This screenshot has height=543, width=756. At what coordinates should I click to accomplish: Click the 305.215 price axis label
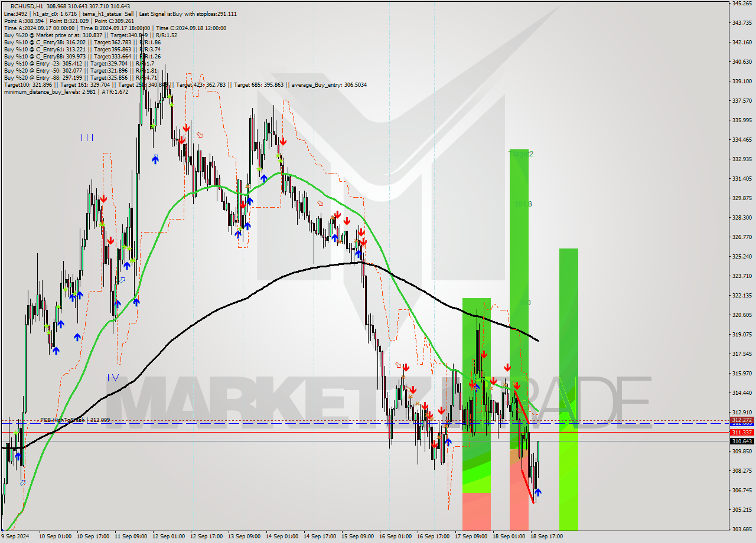742,509
